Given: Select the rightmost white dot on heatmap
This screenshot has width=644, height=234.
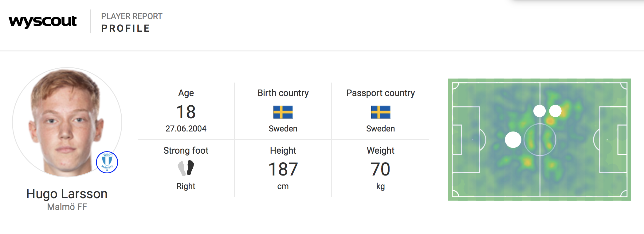Looking at the screenshot, I should [x=555, y=111].
